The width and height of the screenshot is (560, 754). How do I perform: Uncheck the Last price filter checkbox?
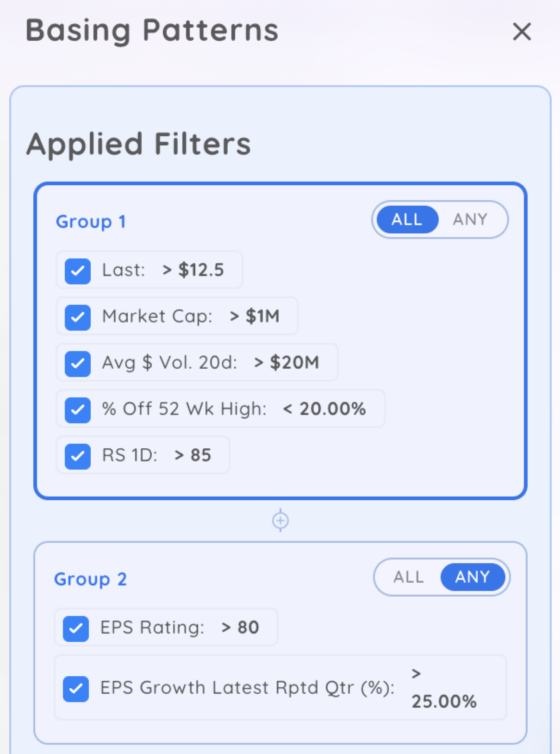78,271
